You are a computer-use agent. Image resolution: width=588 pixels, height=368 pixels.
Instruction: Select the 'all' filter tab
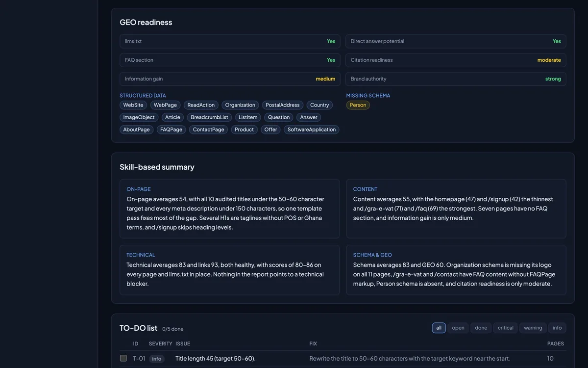pyautogui.click(x=439, y=328)
